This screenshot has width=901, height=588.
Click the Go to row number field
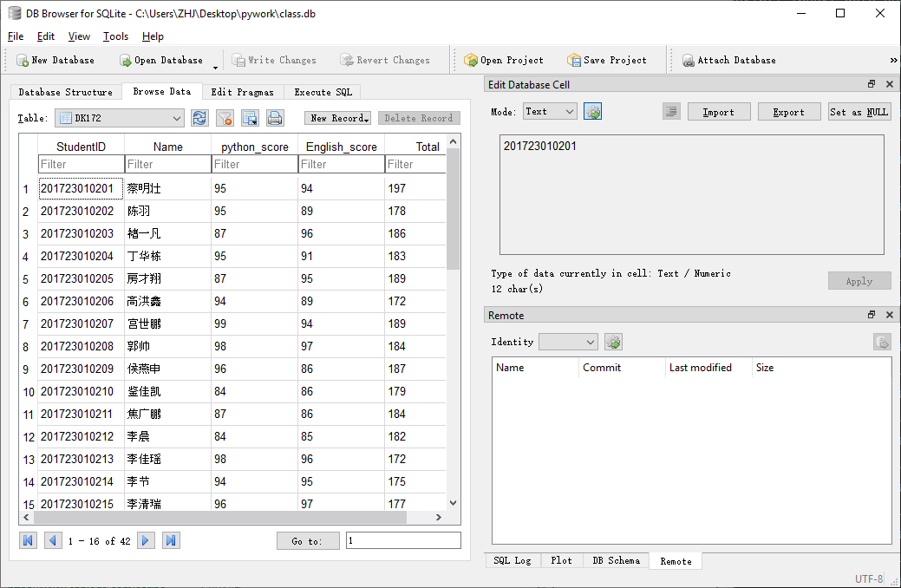point(403,540)
